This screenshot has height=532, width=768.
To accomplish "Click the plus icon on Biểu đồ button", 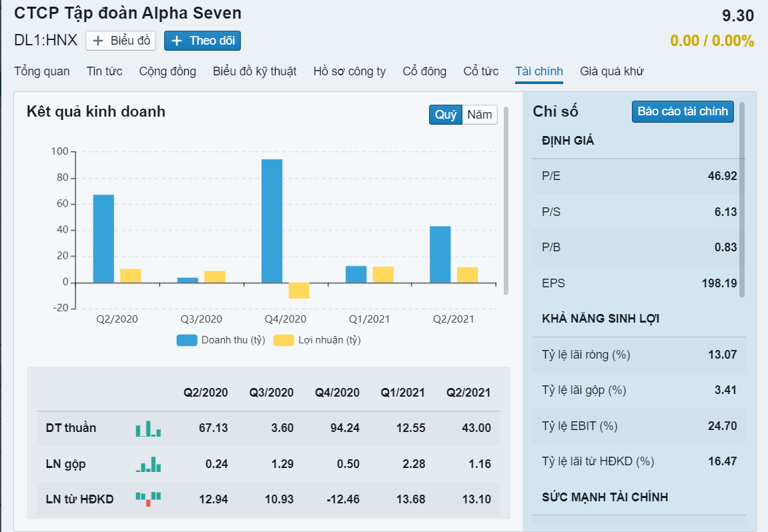I will click(x=98, y=41).
